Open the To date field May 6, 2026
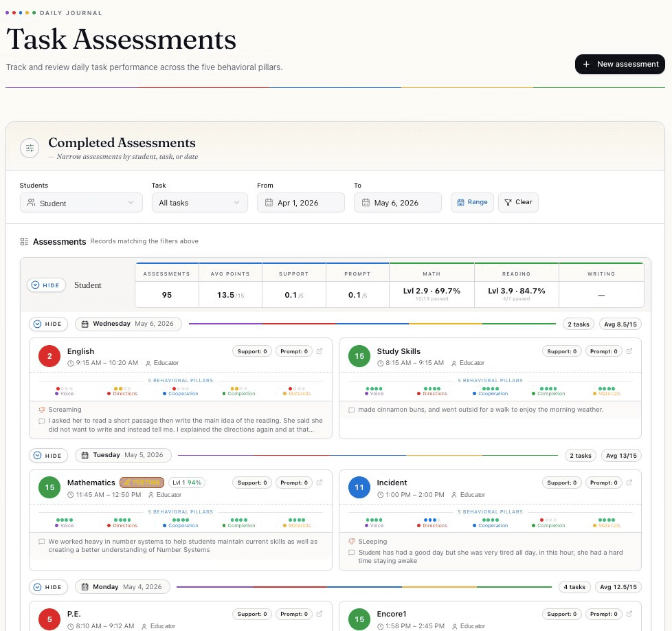Screen dimensions: 672x631 [398, 203]
